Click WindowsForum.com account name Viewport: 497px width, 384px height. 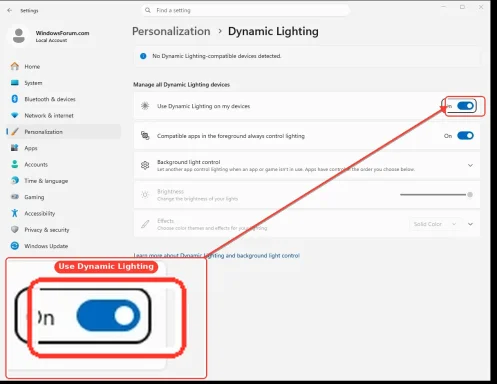click(x=62, y=33)
